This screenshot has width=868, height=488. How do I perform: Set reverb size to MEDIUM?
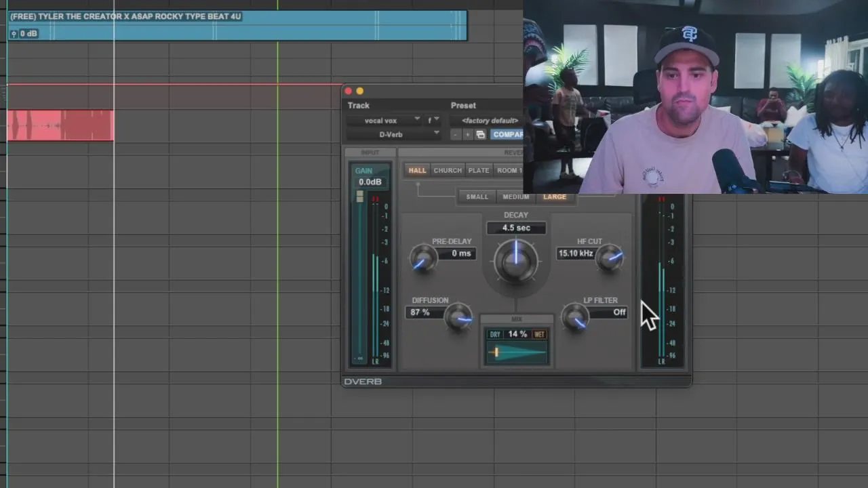[x=515, y=197]
